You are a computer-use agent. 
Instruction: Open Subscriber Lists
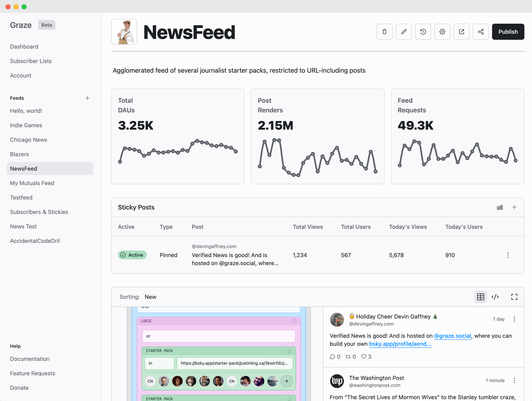31,61
